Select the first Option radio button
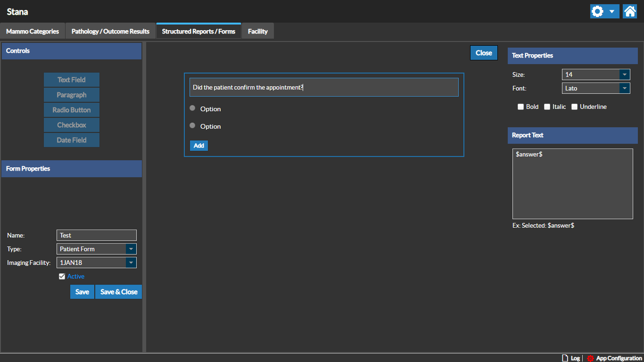 (x=192, y=108)
